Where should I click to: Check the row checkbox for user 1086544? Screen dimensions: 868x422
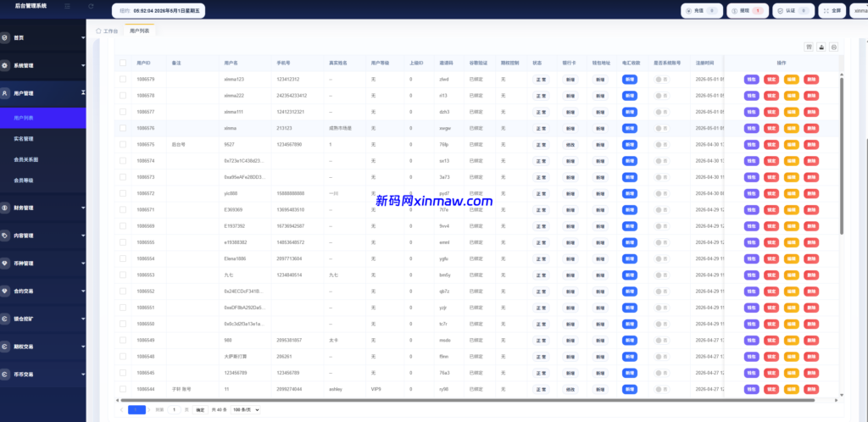[x=123, y=389]
